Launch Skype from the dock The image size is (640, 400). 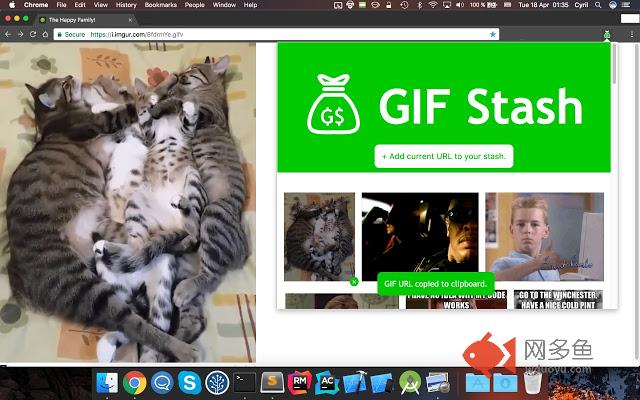point(189,383)
